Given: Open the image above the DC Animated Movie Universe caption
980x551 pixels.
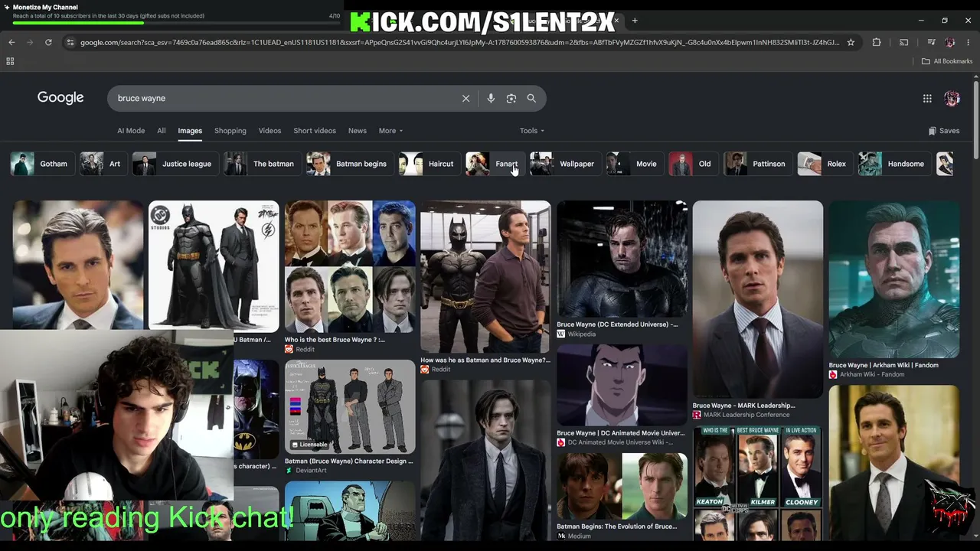Looking at the screenshot, I should pos(622,385).
